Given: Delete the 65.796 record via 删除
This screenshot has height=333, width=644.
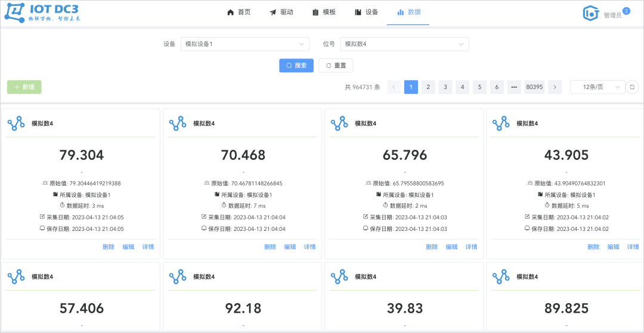Looking at the screenshot, I should 432,247.
